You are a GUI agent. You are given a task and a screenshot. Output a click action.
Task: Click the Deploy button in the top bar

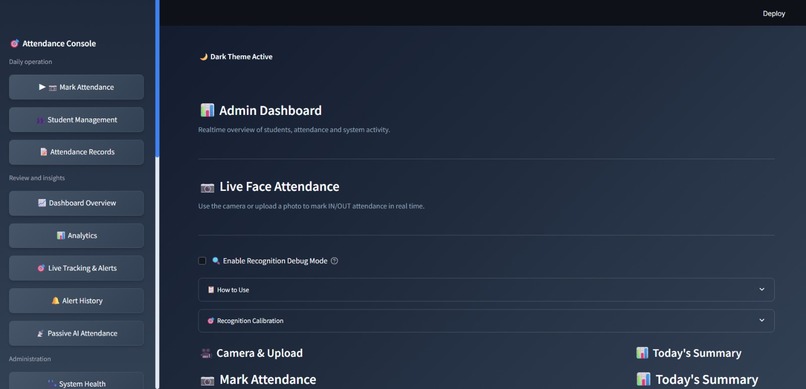pyautogui.click(x=774, y=13)
